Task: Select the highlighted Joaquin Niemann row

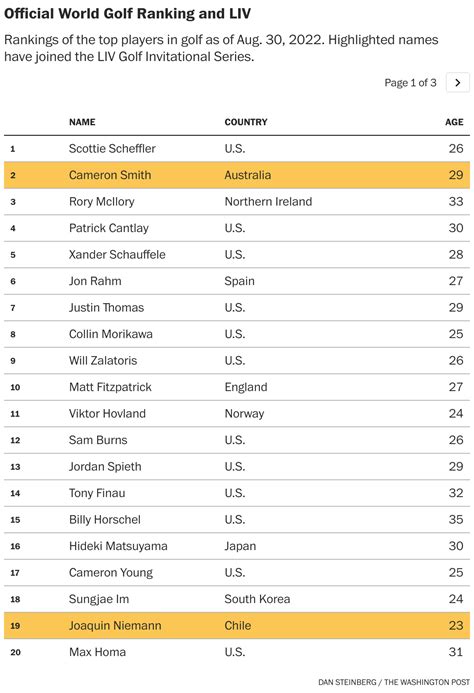Action: pyautogui.click(x=237, y=626)
